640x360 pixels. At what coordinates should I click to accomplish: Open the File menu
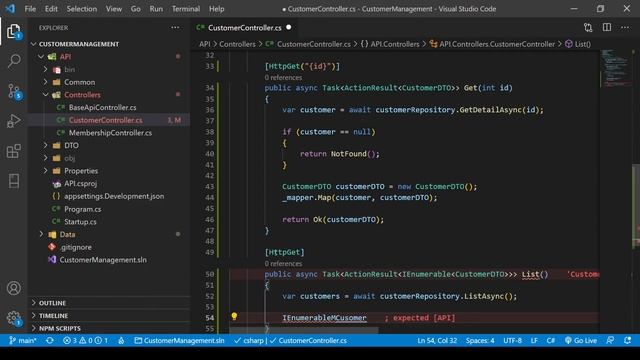30,9
